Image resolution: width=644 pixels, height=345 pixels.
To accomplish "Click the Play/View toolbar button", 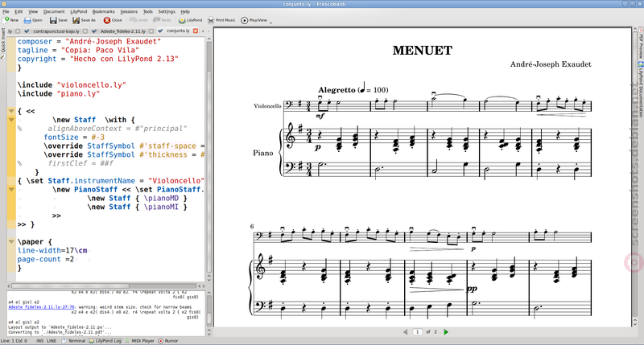I will click(x=254, y=20).
